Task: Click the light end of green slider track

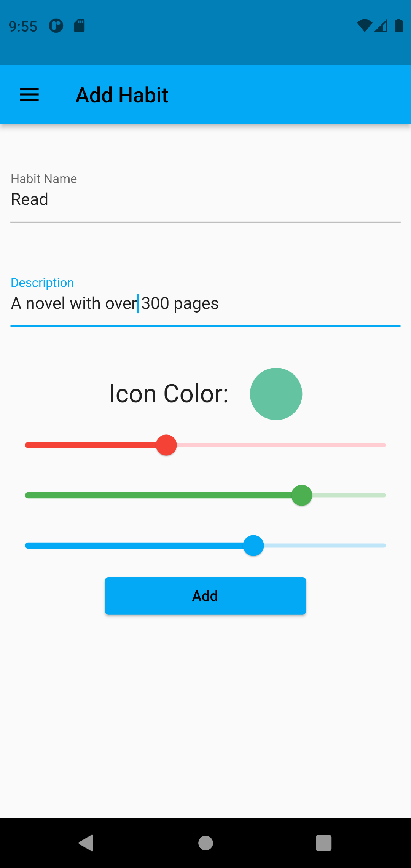Action: [x=349, y=495]
